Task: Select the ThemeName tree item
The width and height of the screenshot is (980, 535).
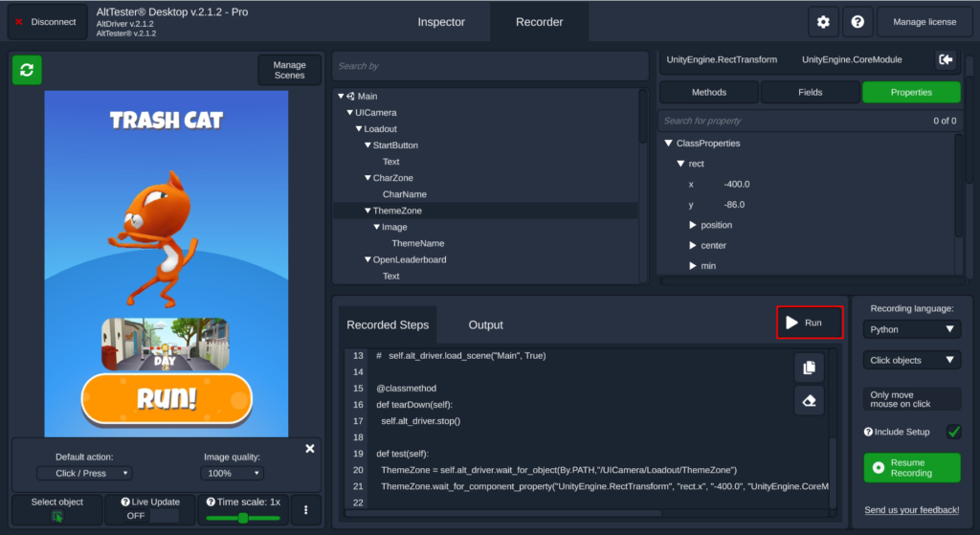Action: [x=417, y=243]
